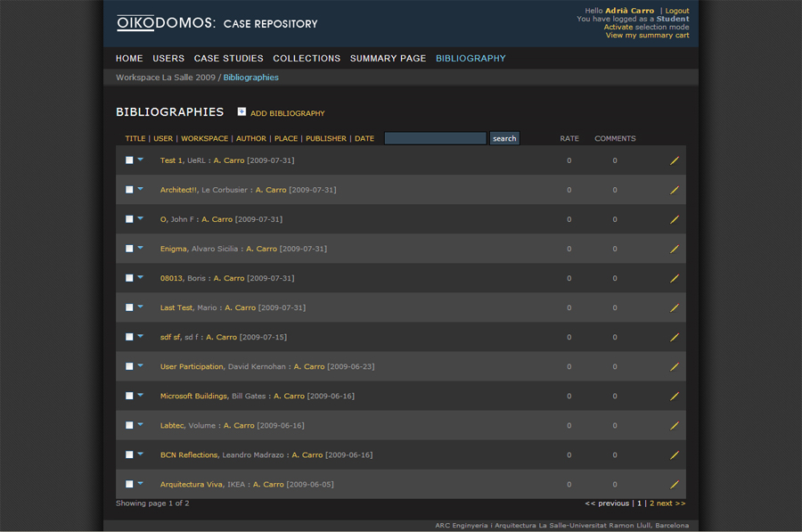Viewport: 802px width, 532px height.
Task: Edit the Architect!! bibliography entry via pencil
Action: point(674,190)
